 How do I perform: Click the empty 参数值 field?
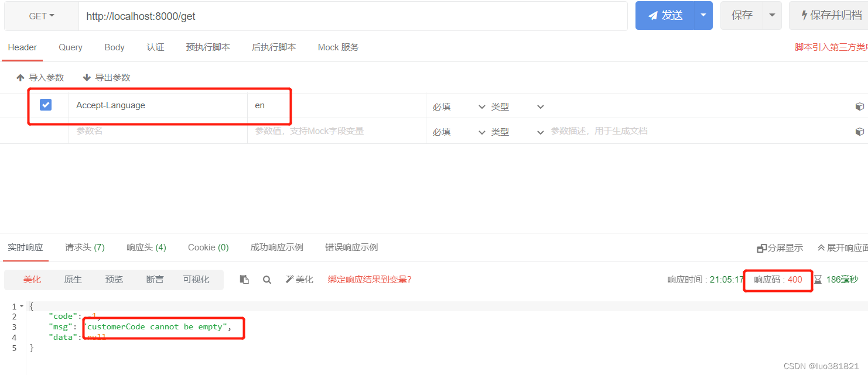coord(336,131)
